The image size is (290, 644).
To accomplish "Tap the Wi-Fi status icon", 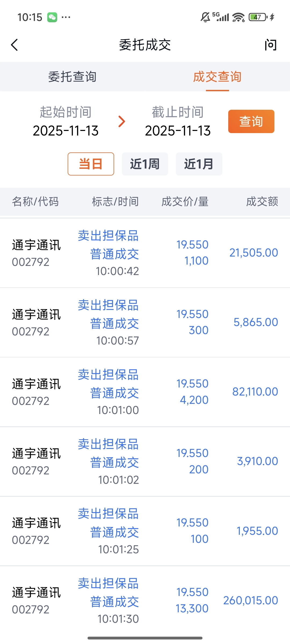I will [x=238, y=17].
